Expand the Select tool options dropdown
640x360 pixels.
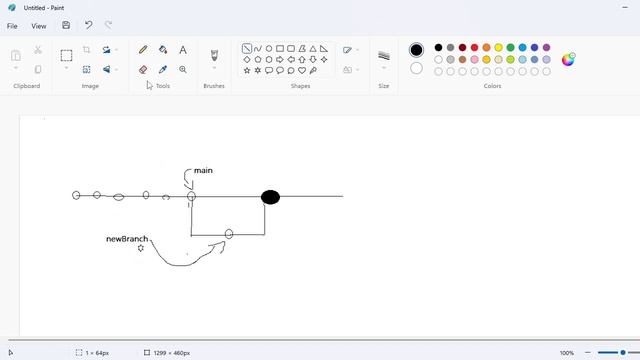coord(67,68)
